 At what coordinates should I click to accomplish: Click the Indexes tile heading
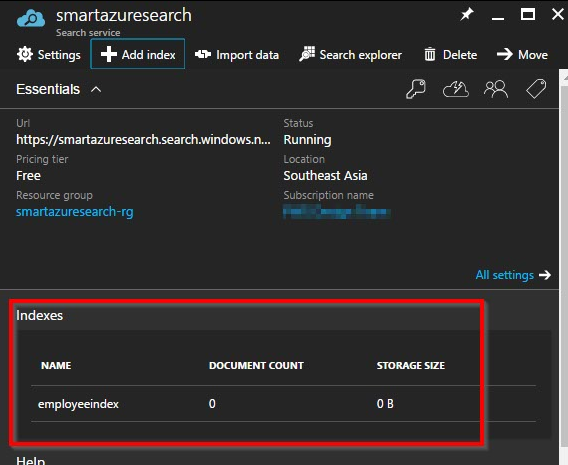(39, 315)
